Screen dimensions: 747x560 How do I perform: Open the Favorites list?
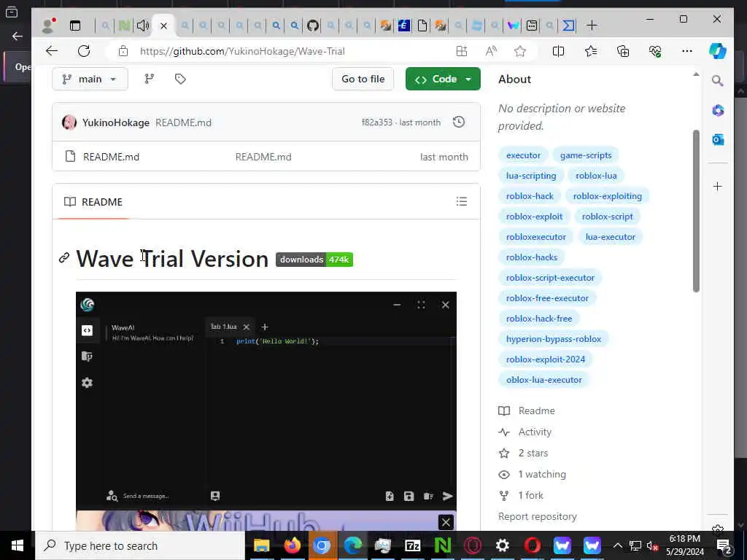coord(591,51)
